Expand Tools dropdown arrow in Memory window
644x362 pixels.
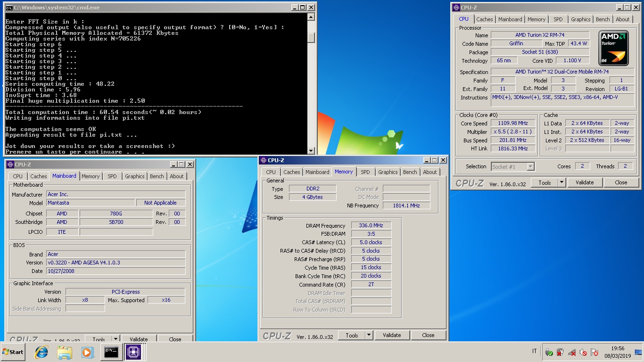pos(369,335)
